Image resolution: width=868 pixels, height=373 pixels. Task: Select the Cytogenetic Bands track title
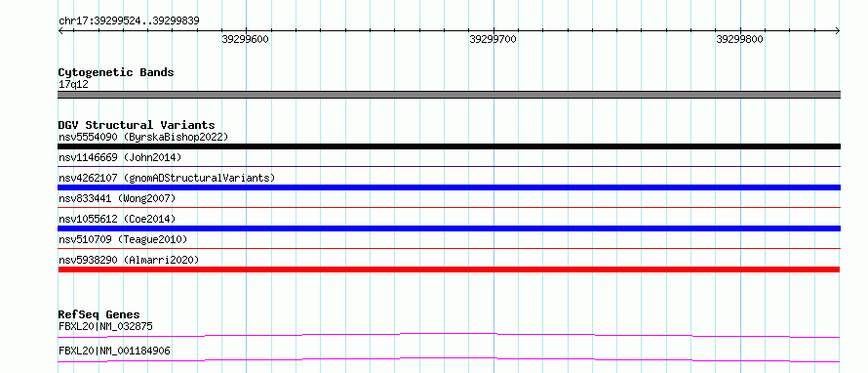coord(116,72)
